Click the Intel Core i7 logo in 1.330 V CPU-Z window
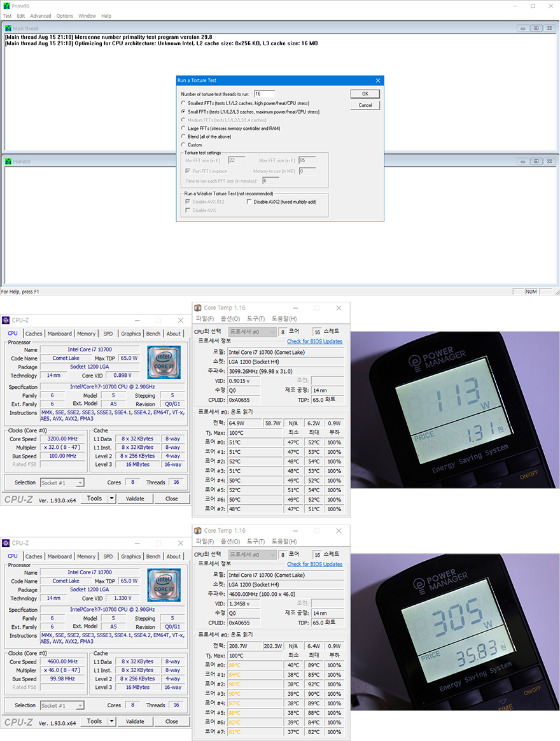The height and width of the screenshot is (741, 560). click(x=164, y=585)
